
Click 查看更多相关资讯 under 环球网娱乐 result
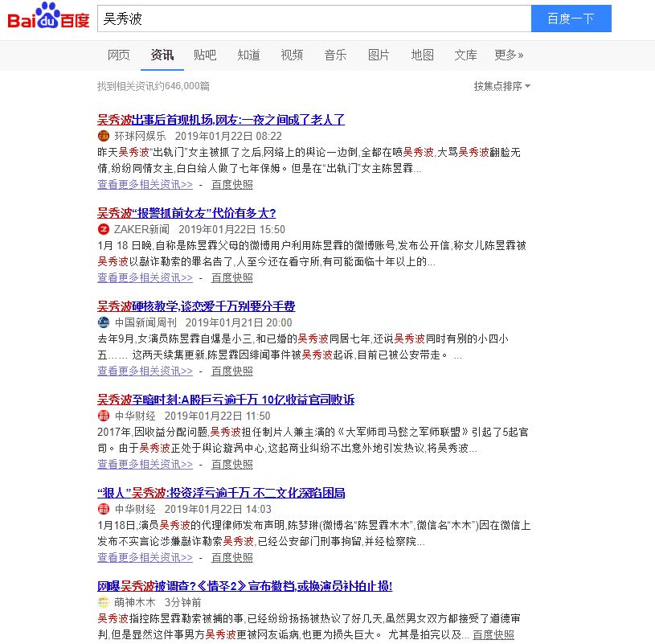click(145, 184)
